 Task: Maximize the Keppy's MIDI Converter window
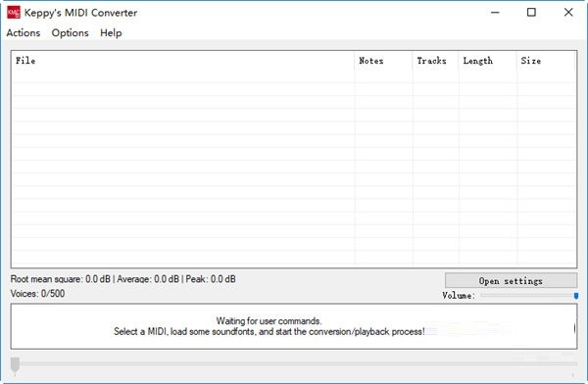coord(531,13)
